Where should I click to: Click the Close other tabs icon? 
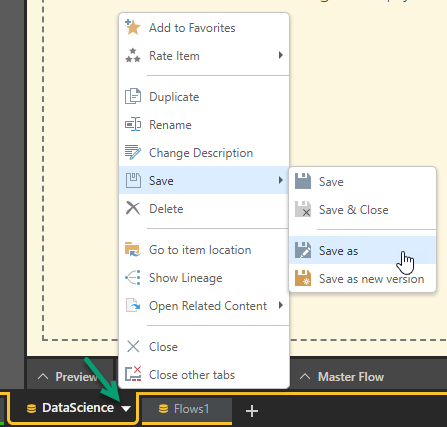click(133, 374)
